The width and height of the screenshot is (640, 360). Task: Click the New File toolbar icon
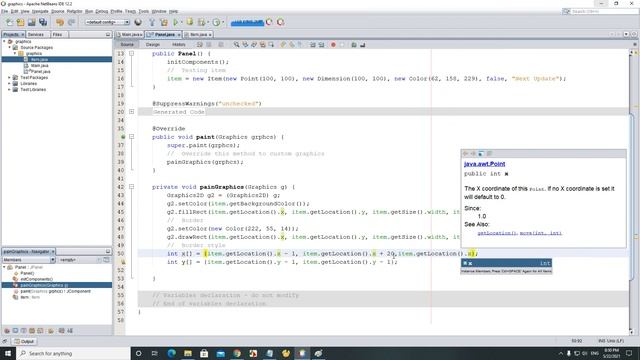click(x=9, y=22)
